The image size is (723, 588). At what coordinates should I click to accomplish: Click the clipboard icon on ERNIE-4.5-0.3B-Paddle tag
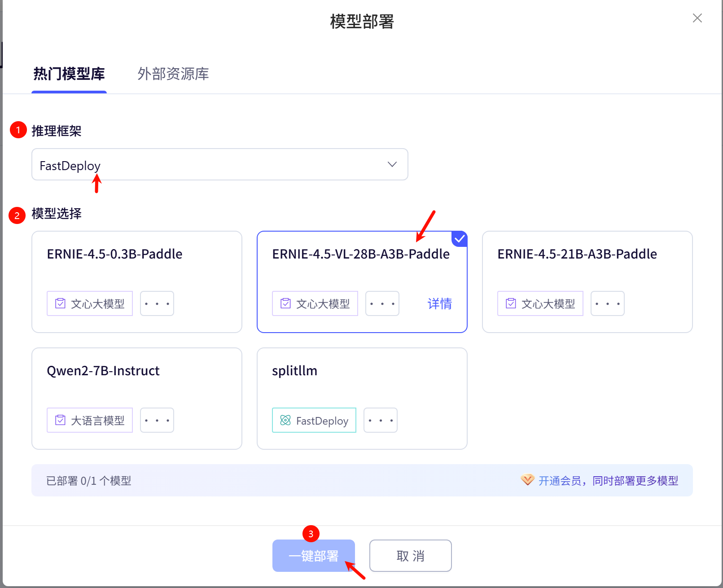coord(60,303)
